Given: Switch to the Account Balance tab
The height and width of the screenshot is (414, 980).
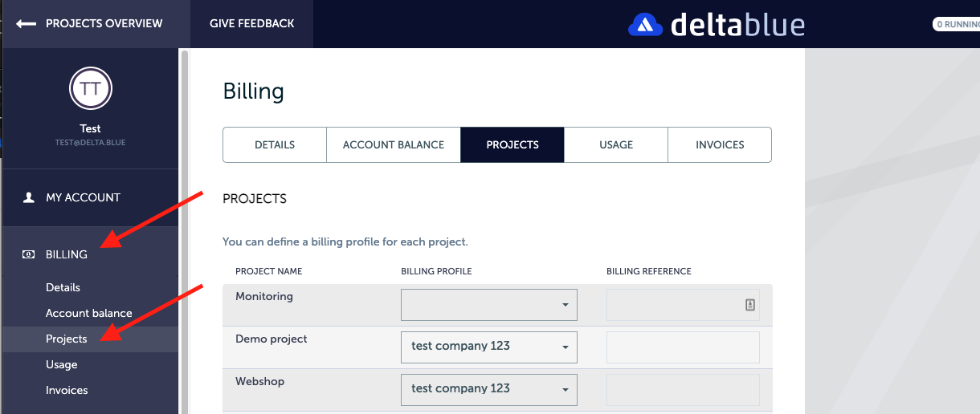Looking at the screenshot, I should click(x=394, y=145).
